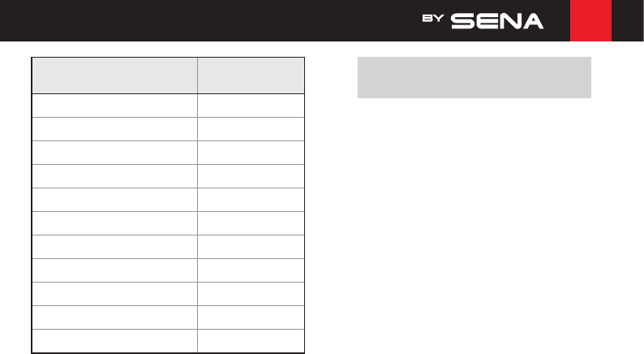
Task: Click the first white row's wide cell
Action: point(114,106)
